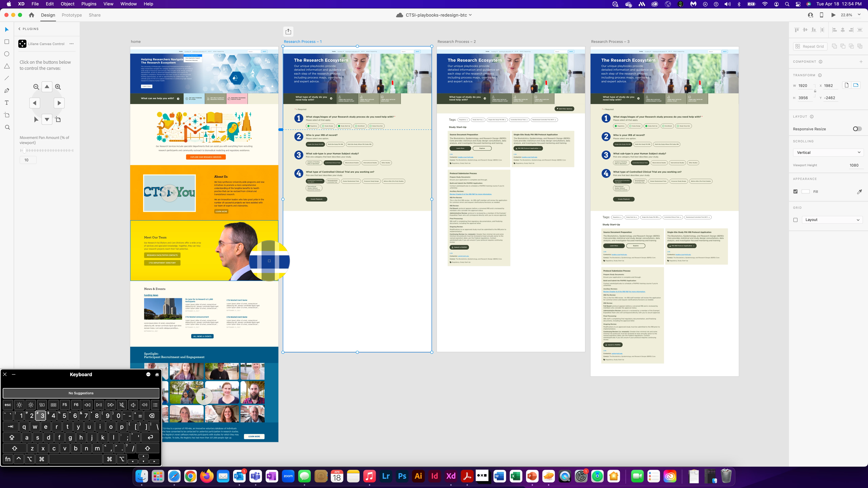868x488 pixels.
Task: Select the Text tool
Action: tap(7, 103)
